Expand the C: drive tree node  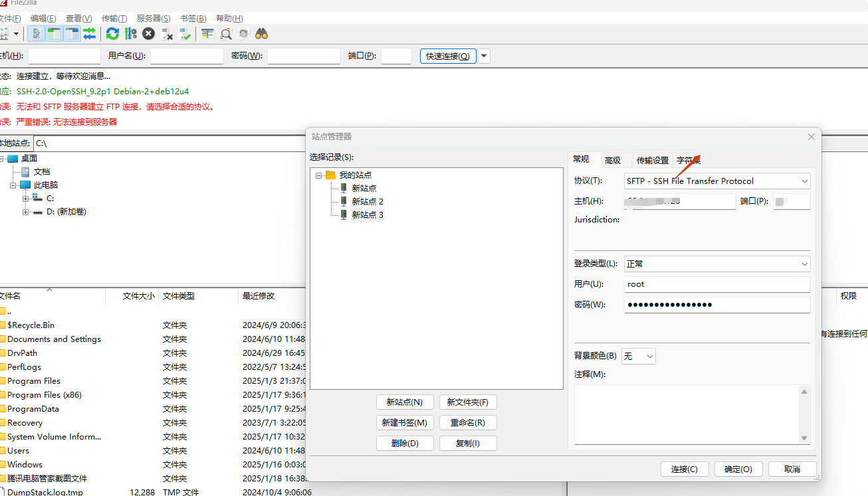26,199
